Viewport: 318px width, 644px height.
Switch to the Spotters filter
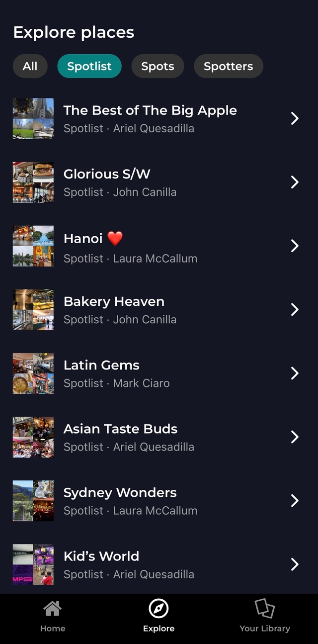click(229, 66)
